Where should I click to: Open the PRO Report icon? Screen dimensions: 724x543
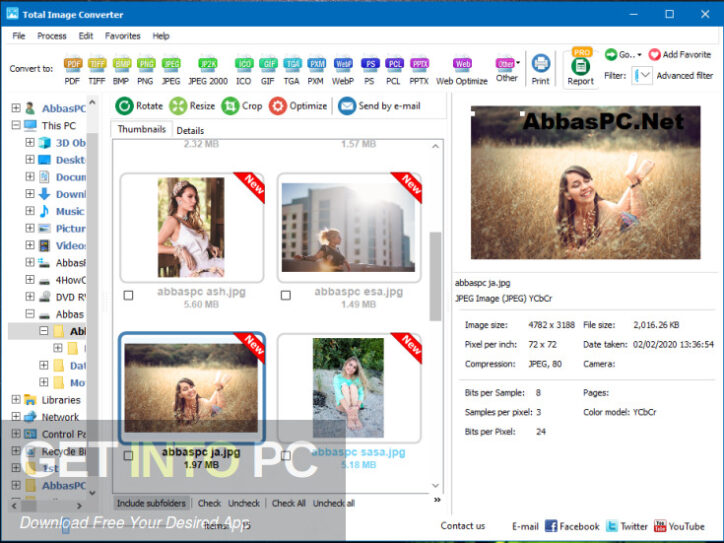[x=580, y=67]
